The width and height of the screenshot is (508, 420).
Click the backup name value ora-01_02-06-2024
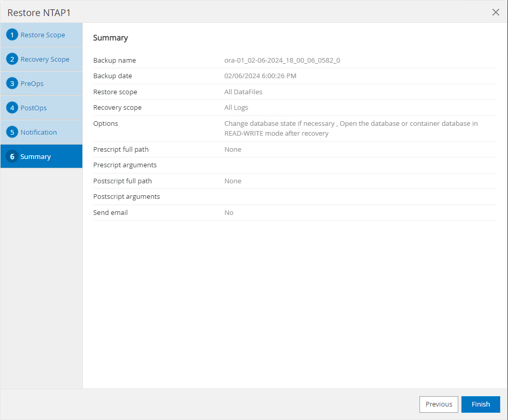tap(282, 61)
